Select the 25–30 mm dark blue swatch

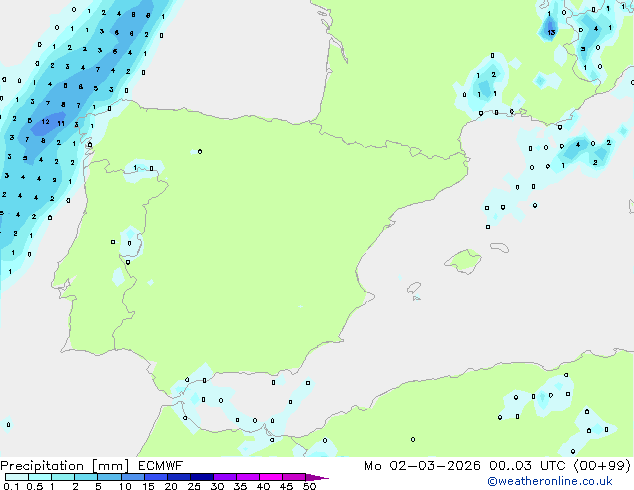click(201, 477)
